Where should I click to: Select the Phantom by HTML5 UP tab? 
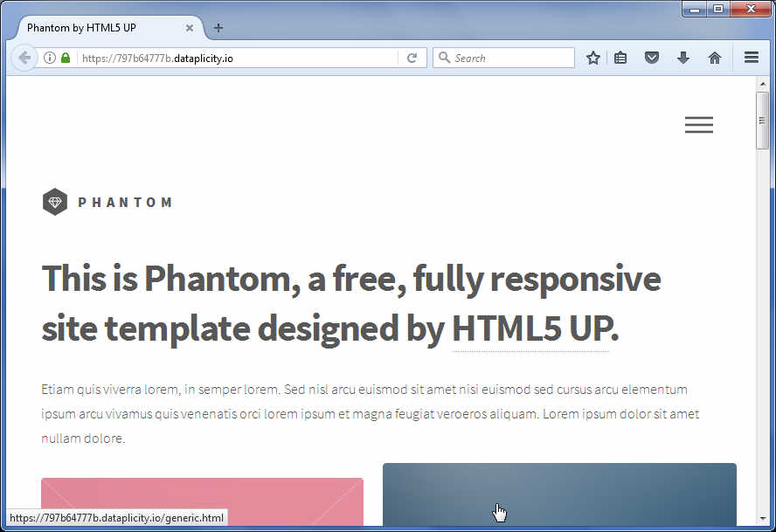[x=96, y=28]
